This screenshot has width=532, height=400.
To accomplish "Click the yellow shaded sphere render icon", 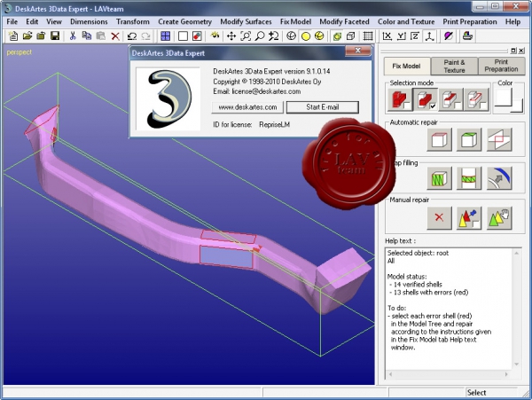I will (306, 36).
